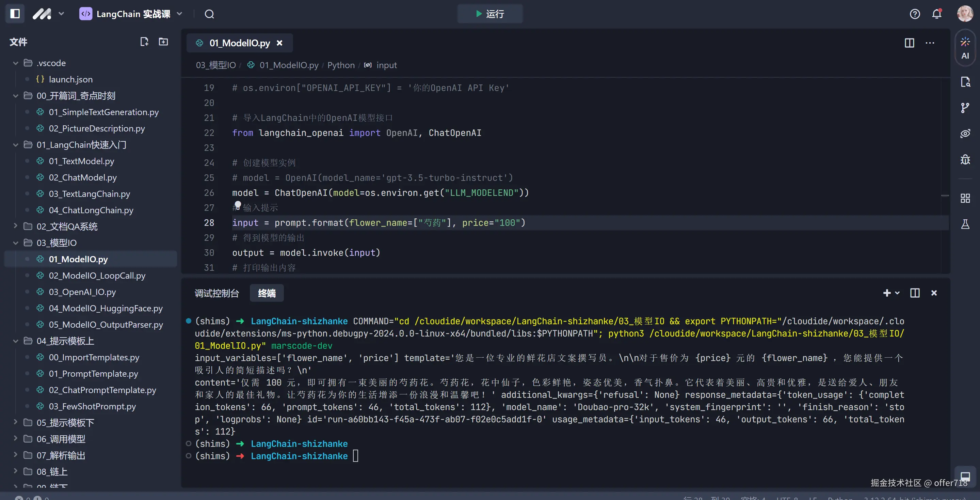The height and width of the screenshot is (500, 980).
Task: Switch to the 调试控制台 tab
Action: [x=216, y=293]
